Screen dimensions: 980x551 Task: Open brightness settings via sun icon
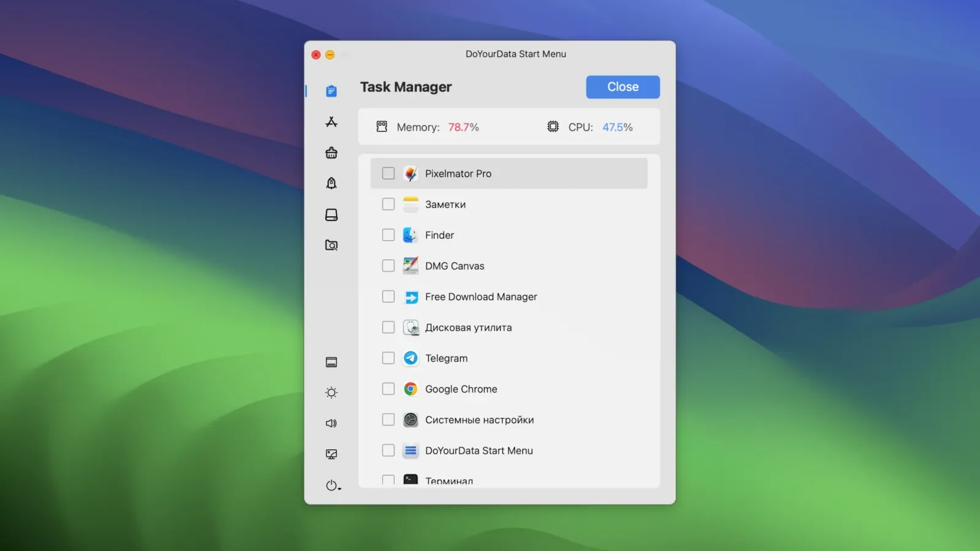331,392
